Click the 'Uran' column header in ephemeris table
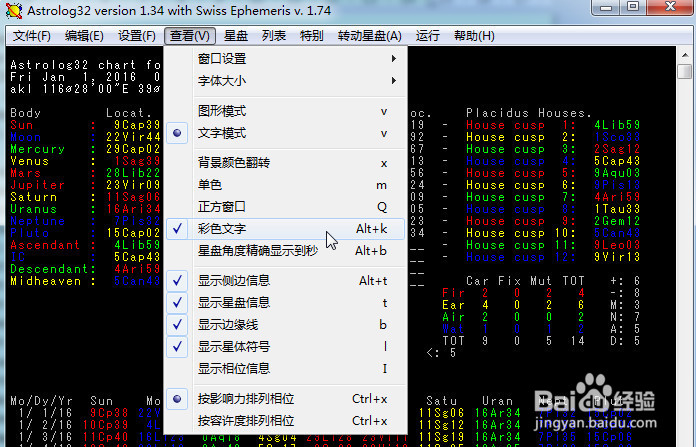The image size is (696, 447). (x=497, y=401)
